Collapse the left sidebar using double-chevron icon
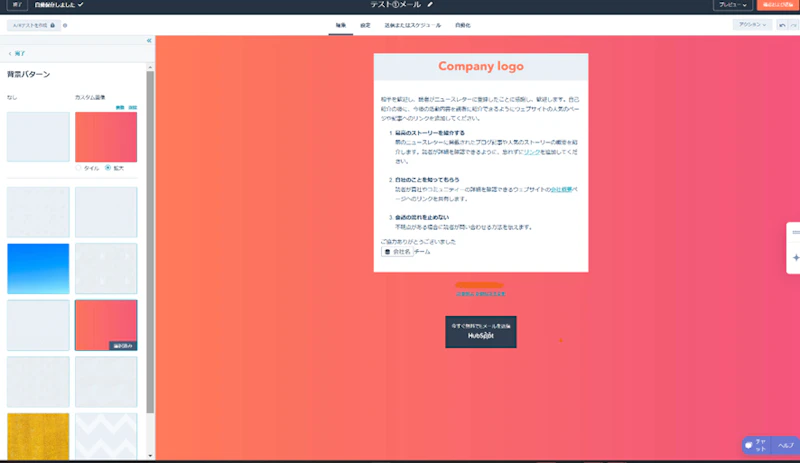This screenshot has width=800, height=463. (x=149, y=40)
